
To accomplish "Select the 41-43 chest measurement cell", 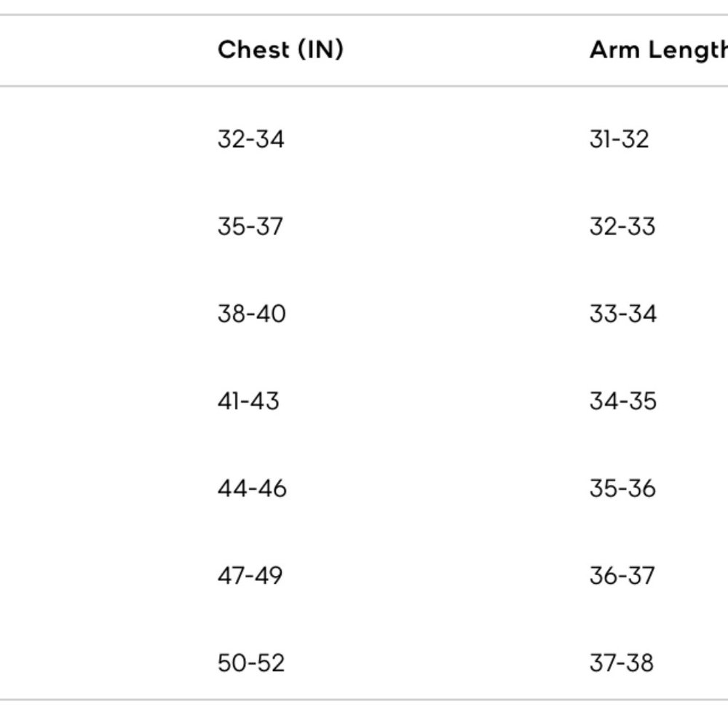I will point(248,401).
